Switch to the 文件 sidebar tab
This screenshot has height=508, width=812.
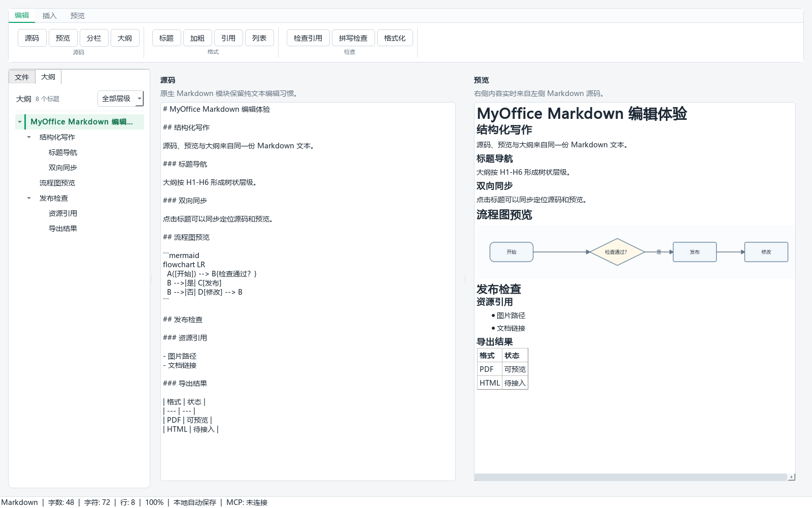22,77
